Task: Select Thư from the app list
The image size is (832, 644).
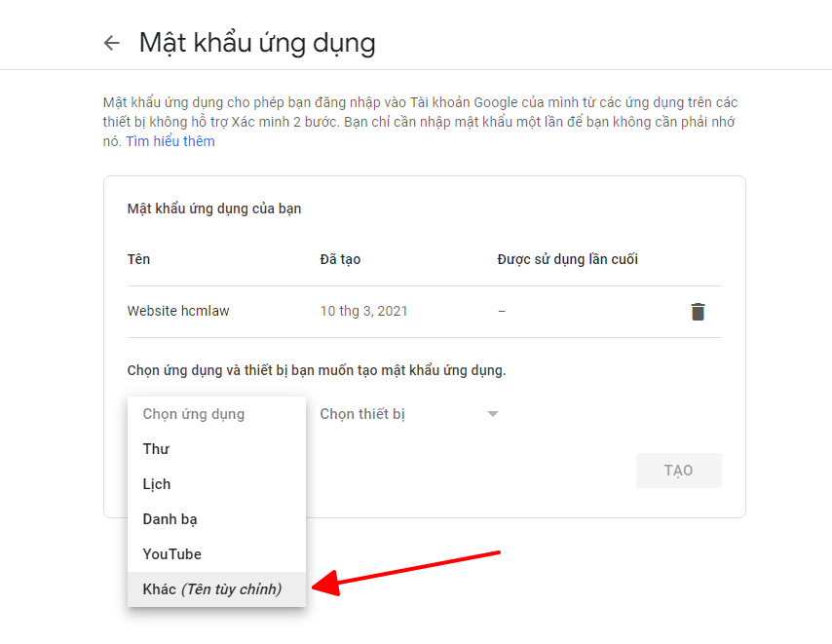Action: click(216, 449)
